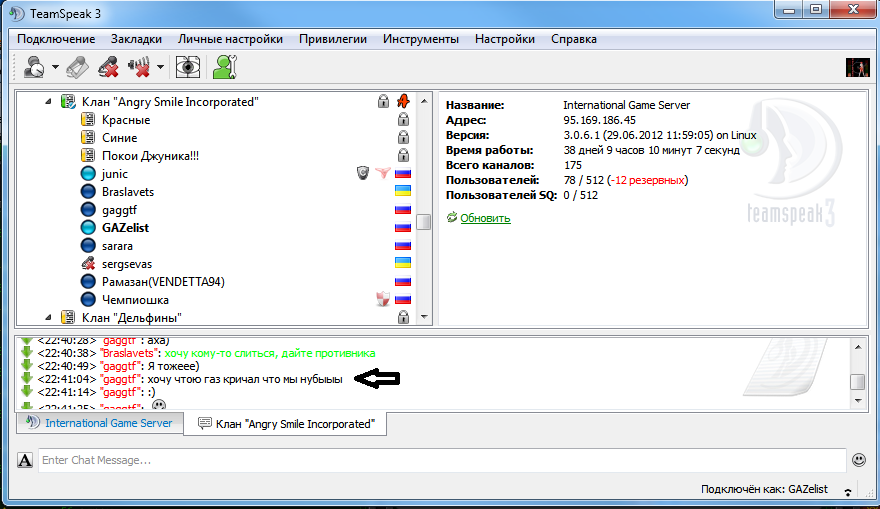Image resolution: width=880 pixels, height=509 pixels.
Task: Click server address 95.169.186.45
Action: point(599,120)
